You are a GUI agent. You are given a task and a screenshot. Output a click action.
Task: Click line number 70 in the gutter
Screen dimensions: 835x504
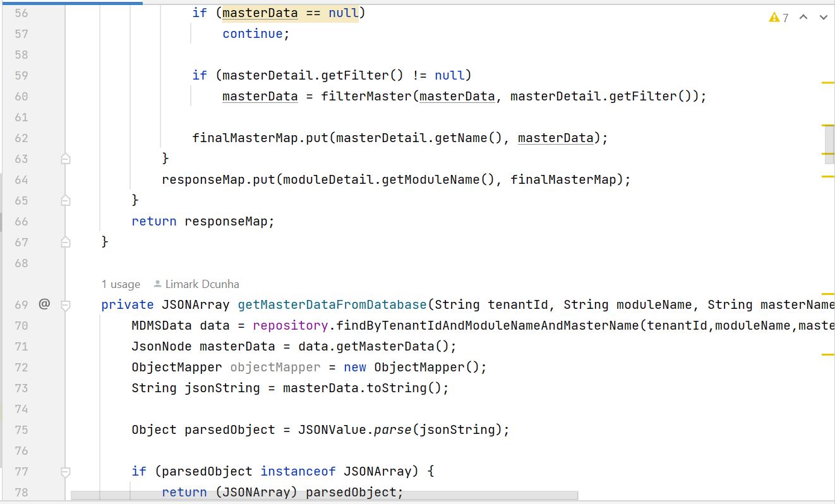coord(21,325)
